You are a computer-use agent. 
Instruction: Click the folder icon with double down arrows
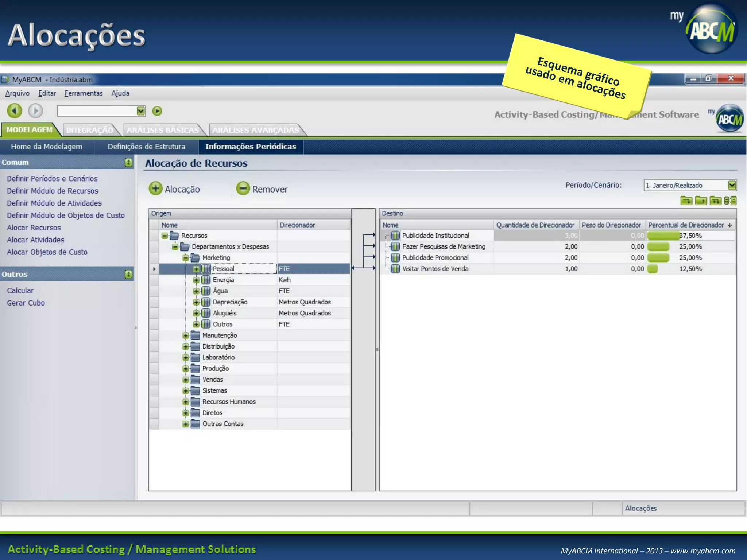(715, 201)
